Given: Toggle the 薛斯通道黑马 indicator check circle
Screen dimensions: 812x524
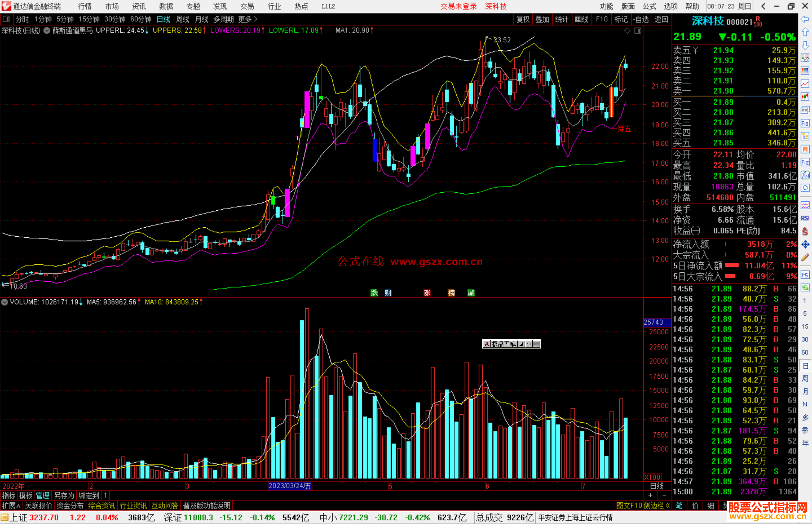Looking at the screenshot, I should [x=47, y=31].
